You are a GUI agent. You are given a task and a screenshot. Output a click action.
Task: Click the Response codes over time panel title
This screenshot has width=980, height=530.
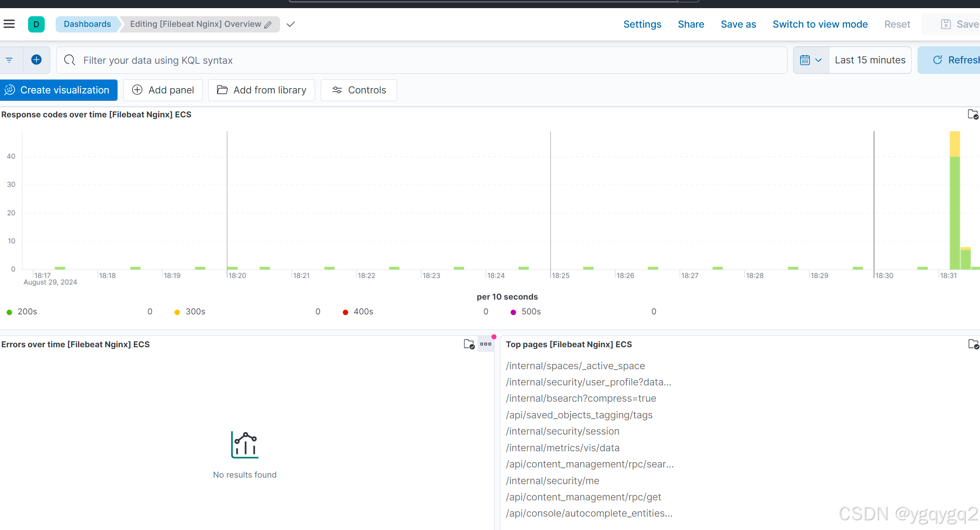click(96, 115)
